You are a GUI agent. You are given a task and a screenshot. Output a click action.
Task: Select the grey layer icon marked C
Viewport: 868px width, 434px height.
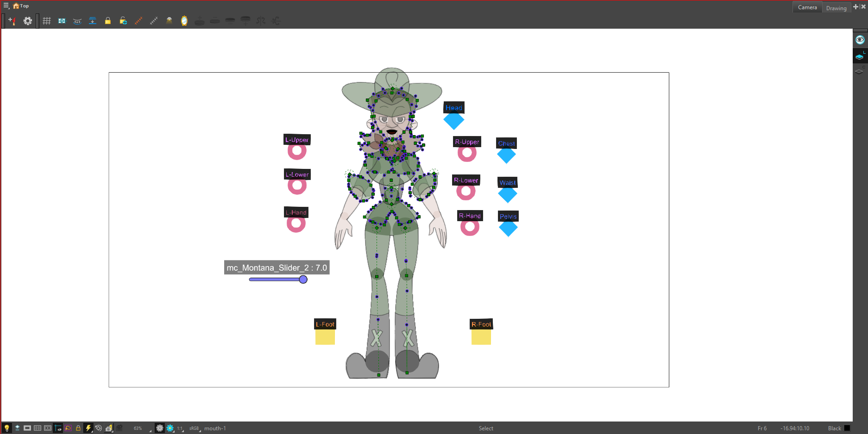click(860, 70)
